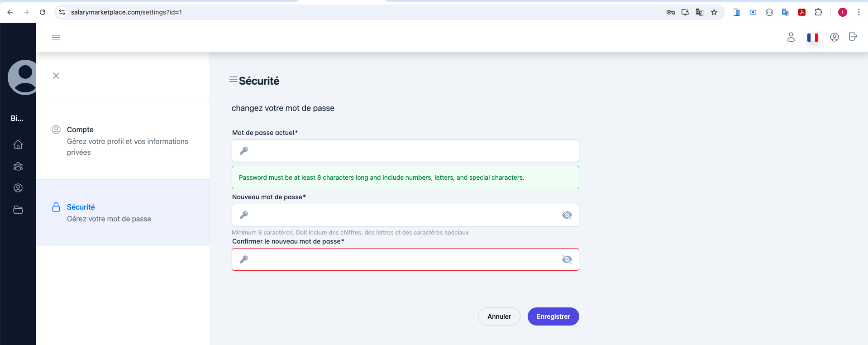Show the new password using eye toggle

point(567,215)
